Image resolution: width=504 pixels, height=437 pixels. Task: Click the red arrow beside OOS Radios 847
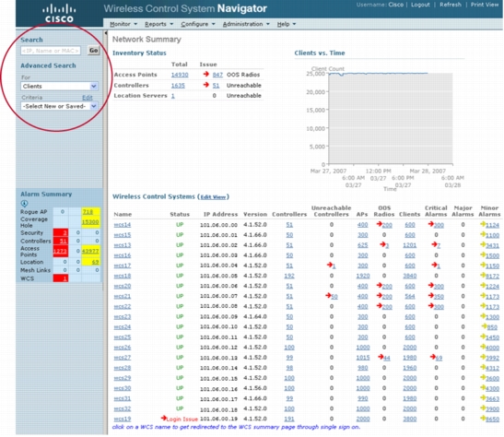click(206, 75)
